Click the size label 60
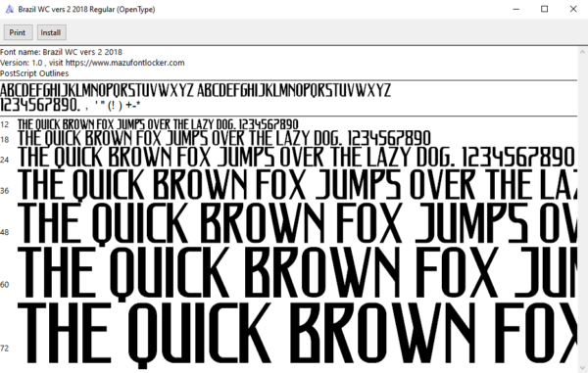The image size is (588, 373). pos(4,285)
